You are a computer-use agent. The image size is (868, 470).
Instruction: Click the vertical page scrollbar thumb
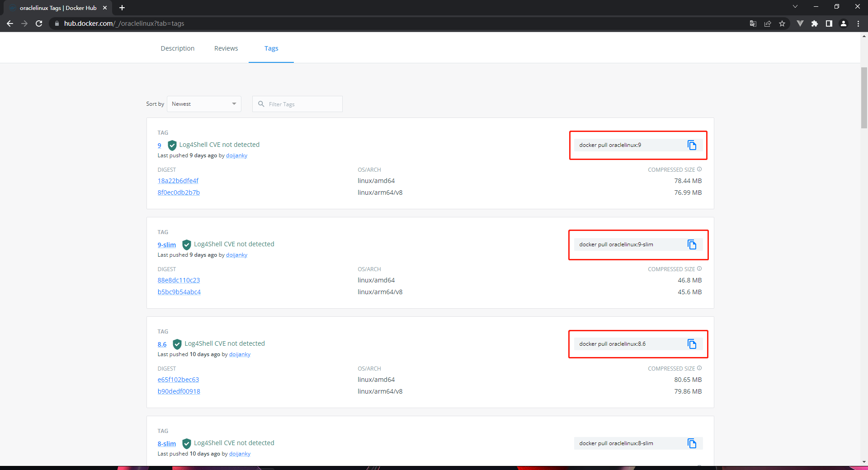(x=864, y=98)
